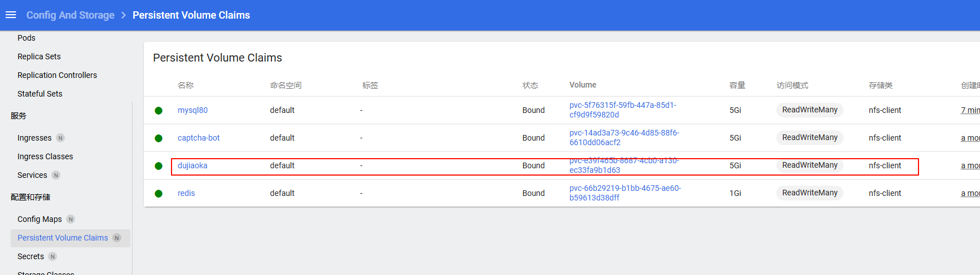The width and height of the screenshot is (980, 275).
Task: Open the hamburger navigation menu
Action: click(11, 15)
